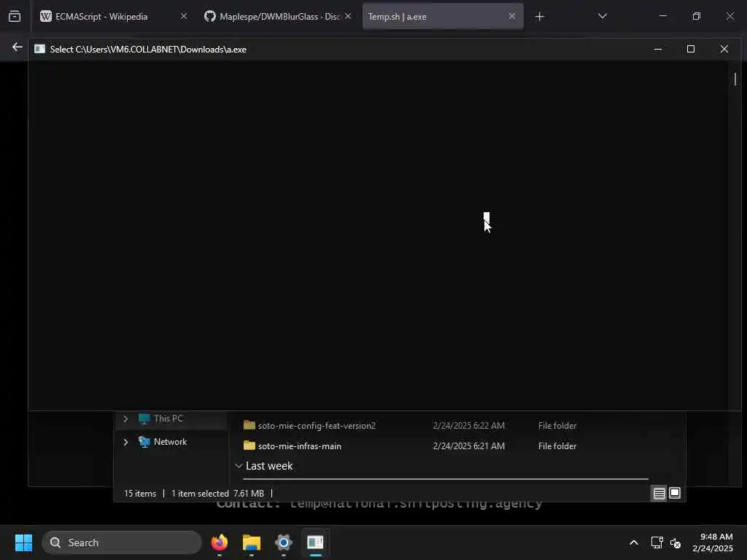The image size is (747, 560).
Task: Expand the This PC tree node
Action: point(125,419)
